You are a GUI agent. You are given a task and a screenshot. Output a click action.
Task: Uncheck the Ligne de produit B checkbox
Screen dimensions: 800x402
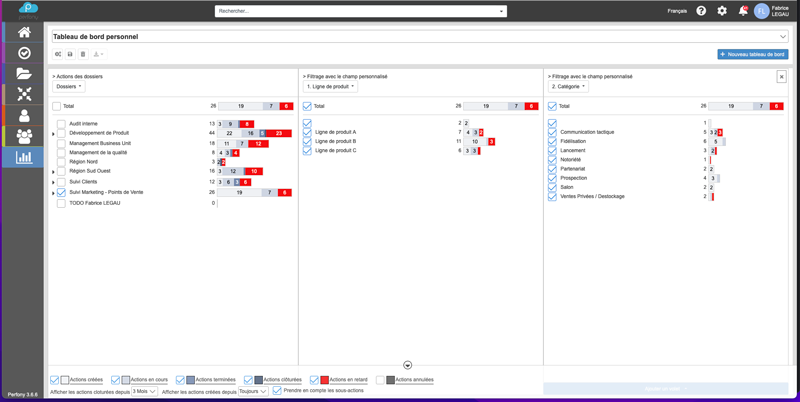click(307, 142)
